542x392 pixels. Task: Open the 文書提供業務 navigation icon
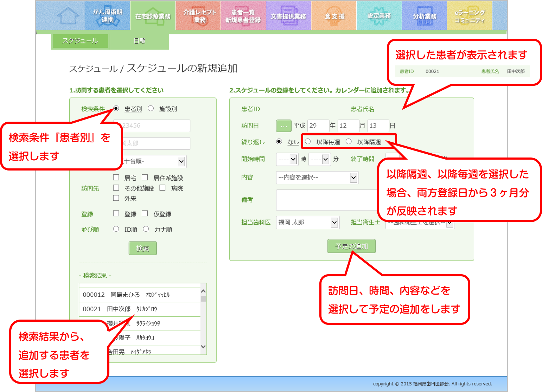(x=288, y=16)
